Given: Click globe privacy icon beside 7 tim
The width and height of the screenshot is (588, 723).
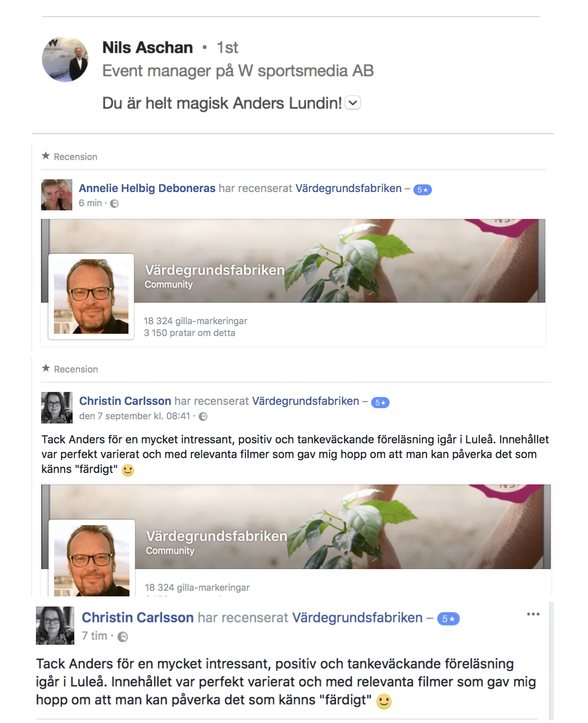Looking at the screenshot, I should [122, 636].
